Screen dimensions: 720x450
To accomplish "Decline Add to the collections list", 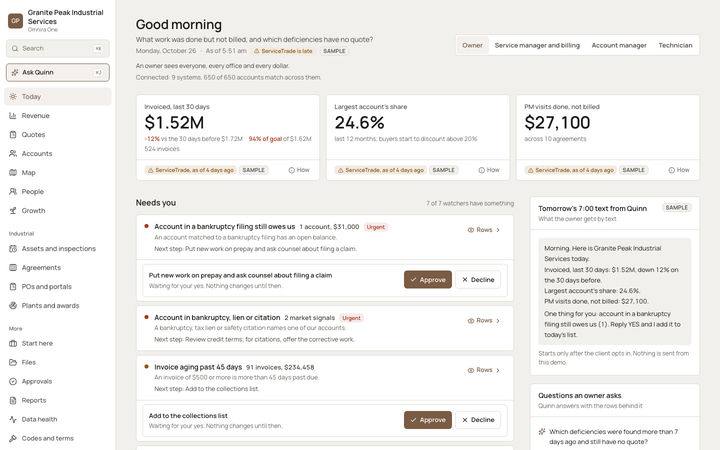I will coord(478,420).
